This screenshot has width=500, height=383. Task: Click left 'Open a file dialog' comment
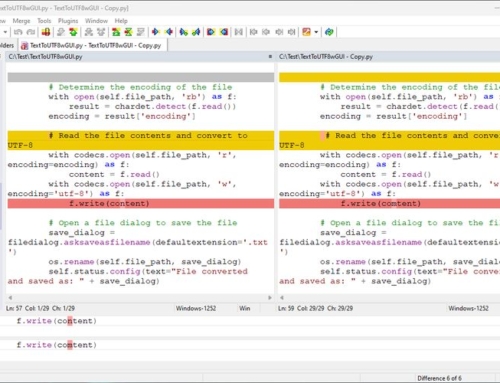143,223
